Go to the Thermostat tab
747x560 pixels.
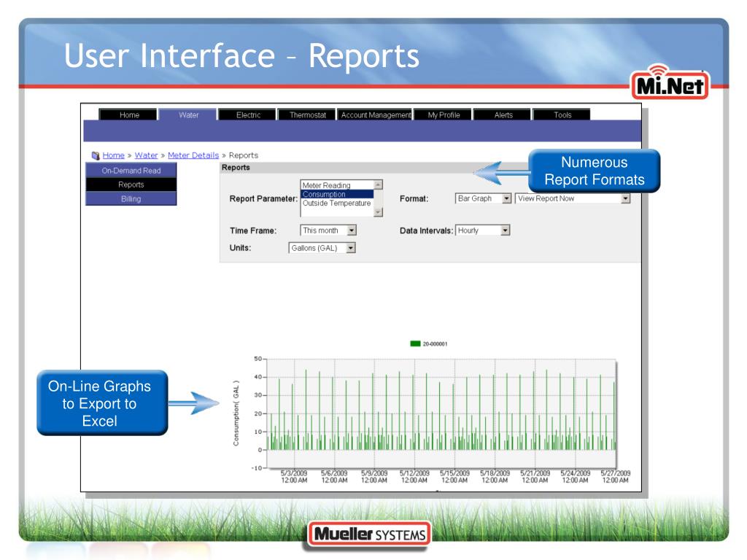(x=307, y=114)
